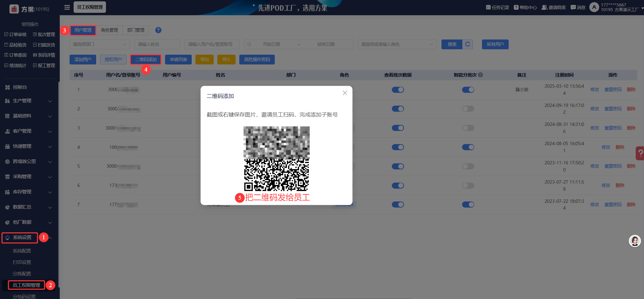Click the user profile avatar icon
This screenshot has width=644, height=299.
(594, 7)
